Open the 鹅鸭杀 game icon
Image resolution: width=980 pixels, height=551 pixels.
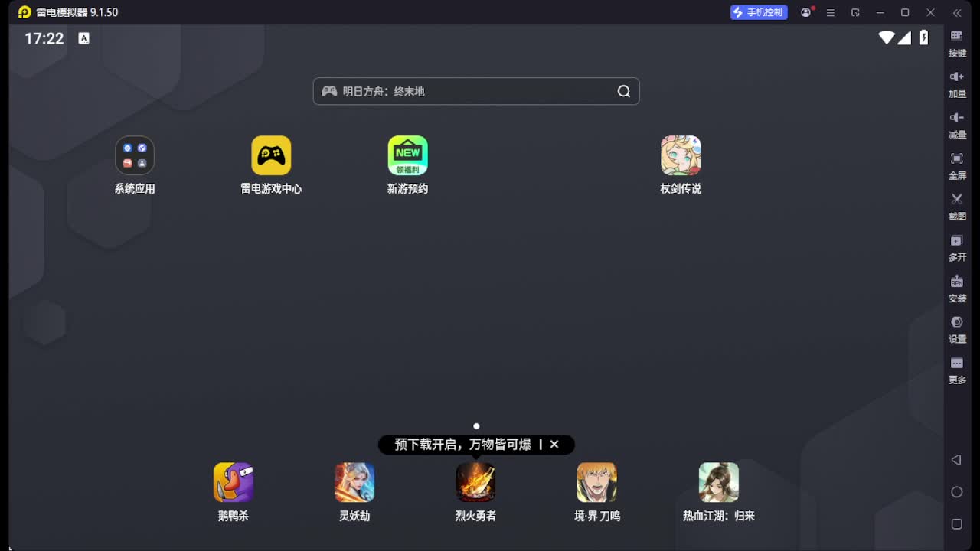233,483
